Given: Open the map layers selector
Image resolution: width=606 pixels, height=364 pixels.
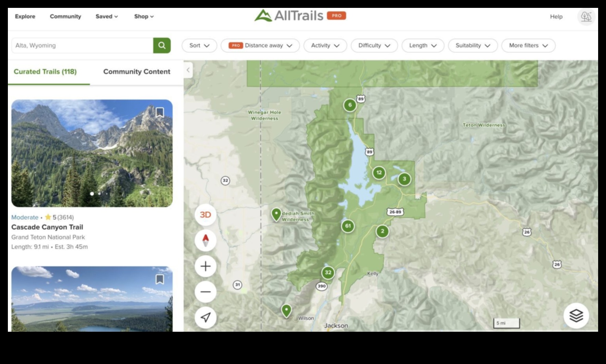Looking at the screenshot, I should pos(576,315).
